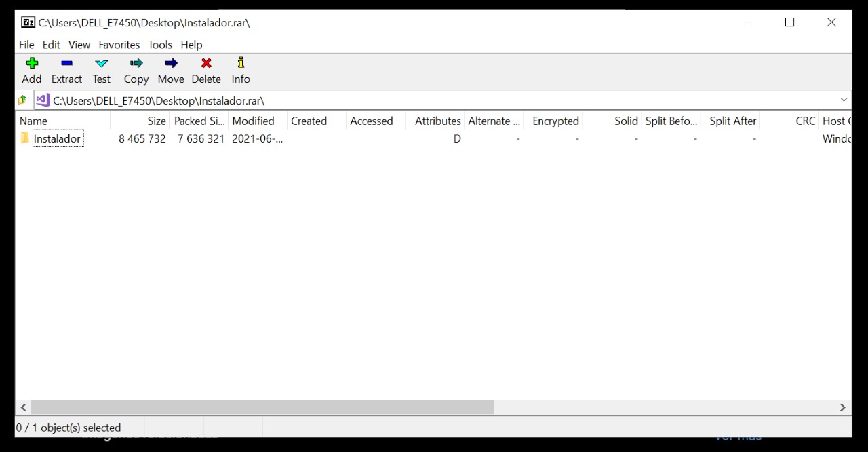The image size is (868, 452).
Task: Click the Move toolbar icon
Action: pyautogui.click(x=170, y=70)
